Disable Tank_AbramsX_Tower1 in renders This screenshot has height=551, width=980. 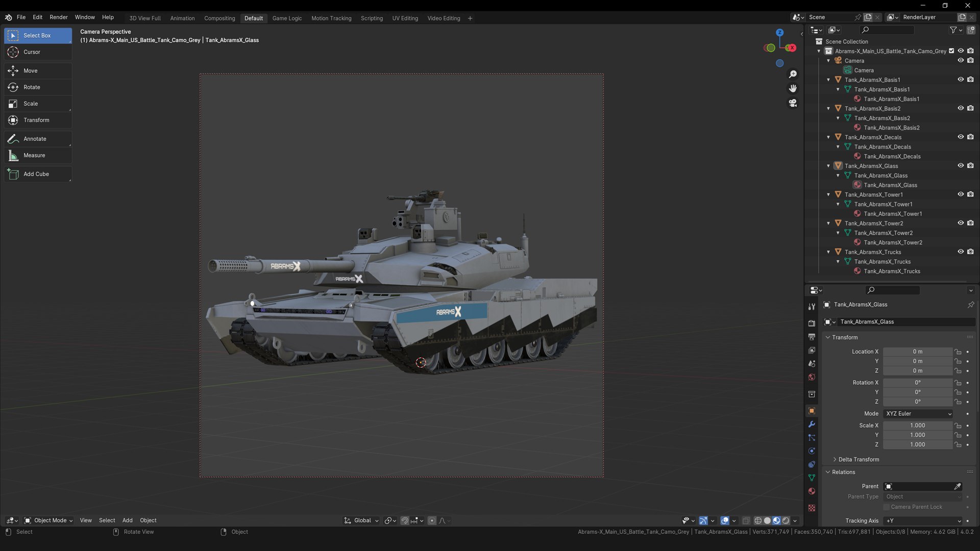tap(970, 194)
